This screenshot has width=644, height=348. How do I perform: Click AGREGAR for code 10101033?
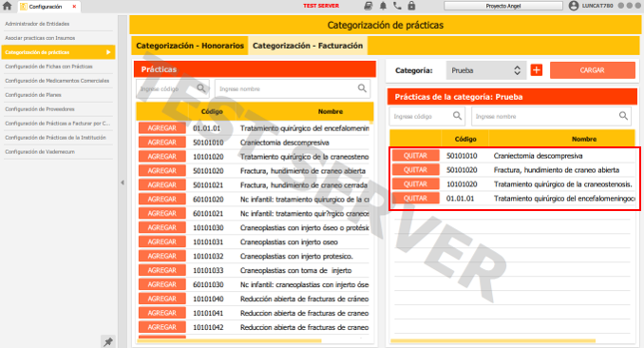(162, 270)
